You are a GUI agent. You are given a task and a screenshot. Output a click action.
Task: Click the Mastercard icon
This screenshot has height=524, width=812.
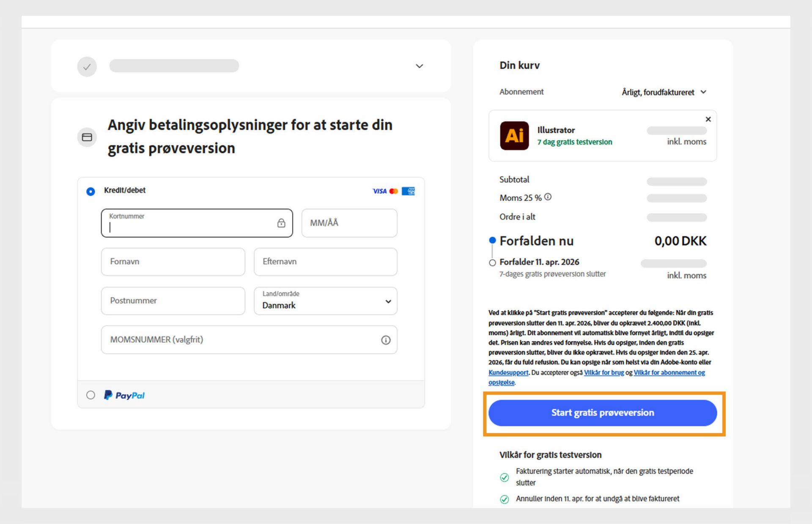tap(394, 191)
